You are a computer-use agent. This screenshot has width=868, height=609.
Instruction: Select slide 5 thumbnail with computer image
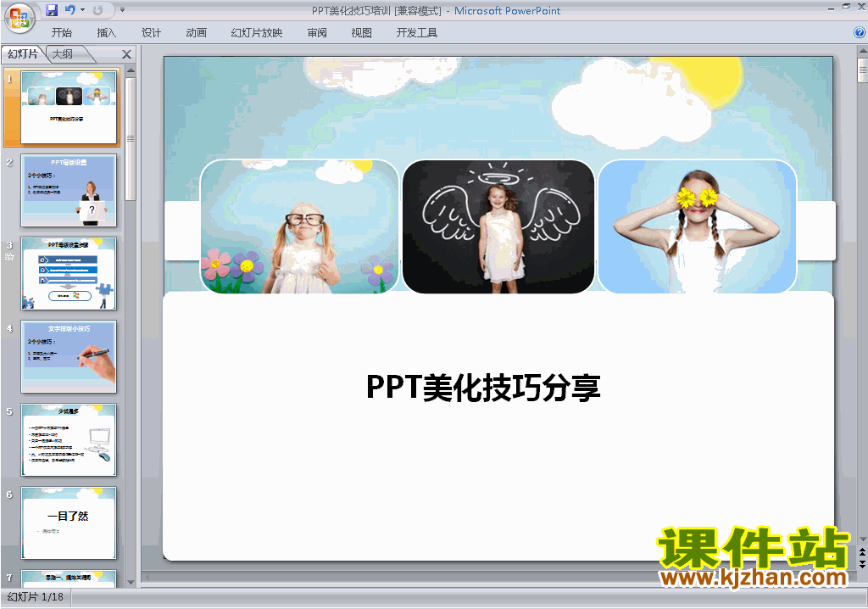point(69,440)
